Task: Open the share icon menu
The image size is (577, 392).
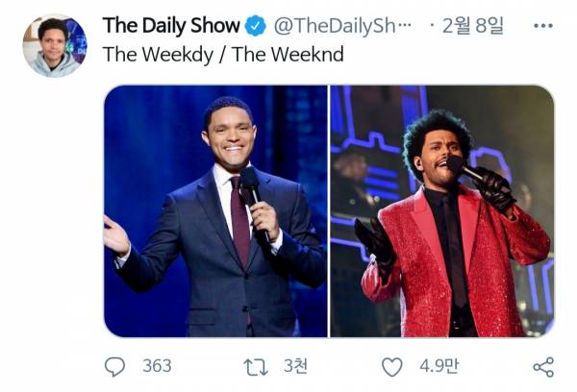Action: coord(542,366)
